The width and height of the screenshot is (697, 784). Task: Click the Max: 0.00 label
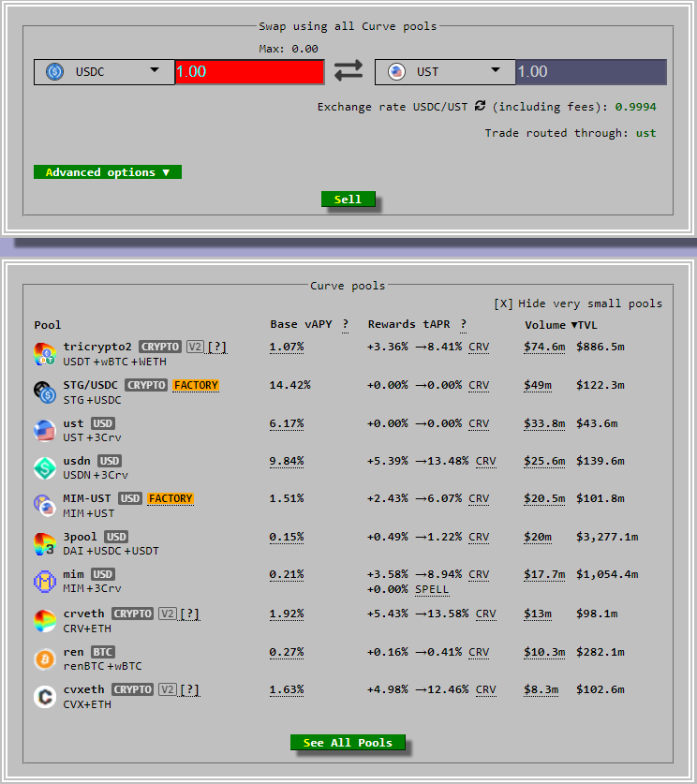click(289, 49)
